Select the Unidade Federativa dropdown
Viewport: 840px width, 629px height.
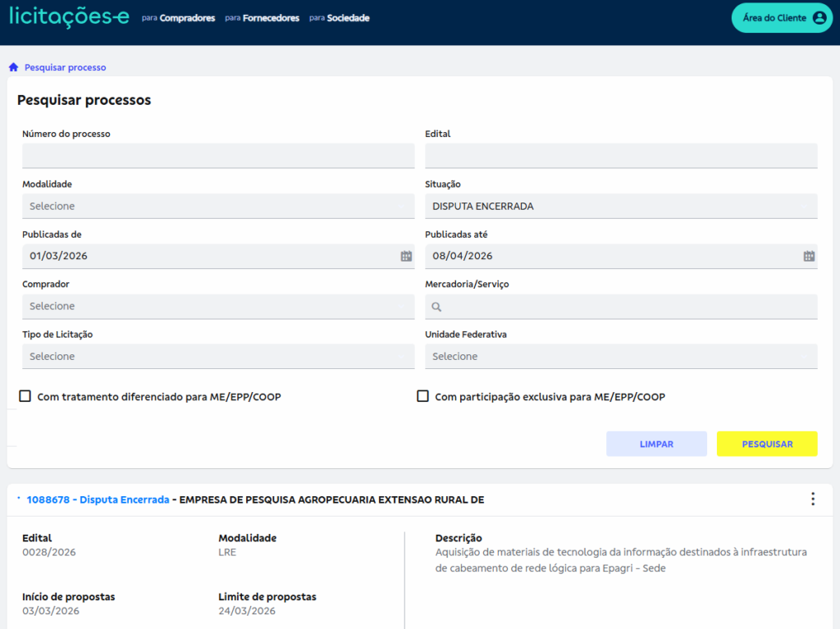(x=620, y=356)
